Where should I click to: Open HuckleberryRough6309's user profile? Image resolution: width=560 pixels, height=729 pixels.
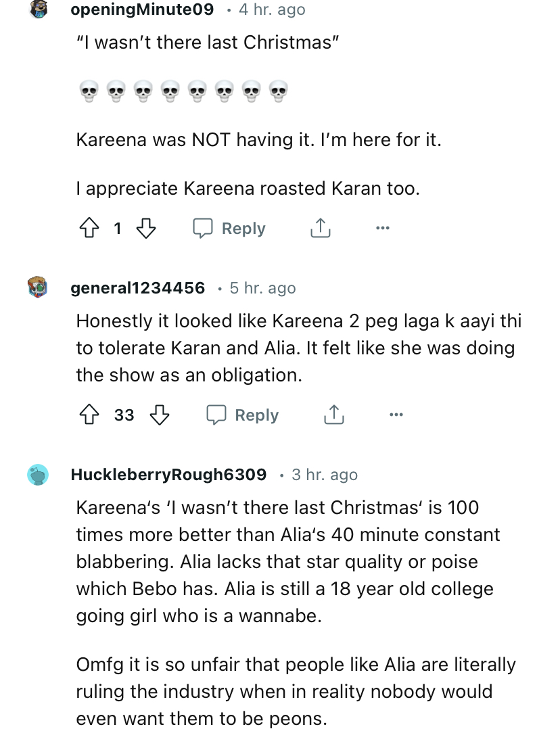pos(168,475)
